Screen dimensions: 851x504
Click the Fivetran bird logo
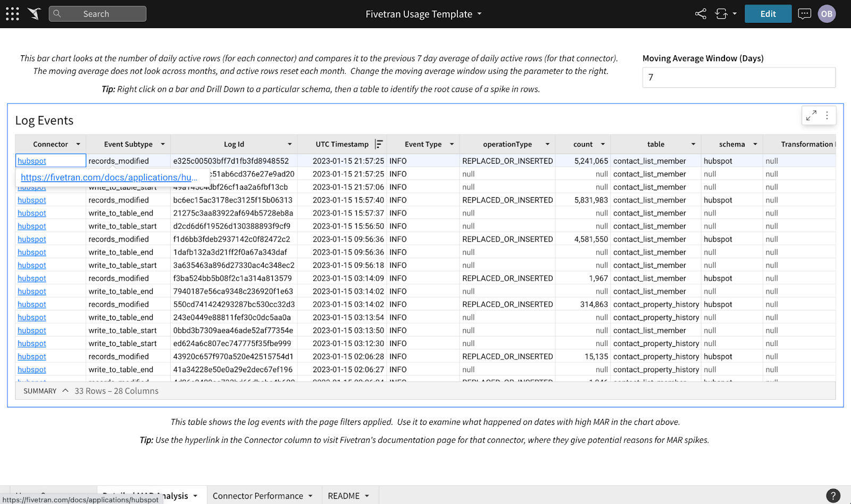(34, 13)
